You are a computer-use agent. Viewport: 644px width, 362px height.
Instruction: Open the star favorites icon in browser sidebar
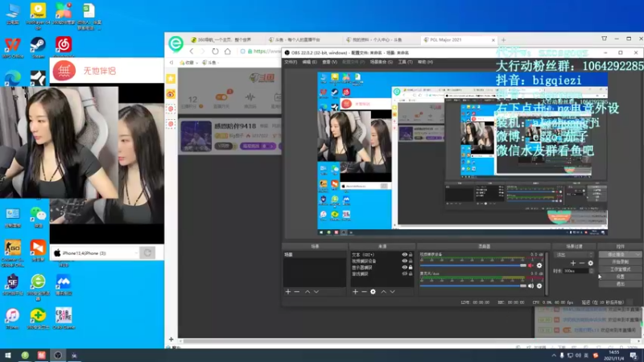171,78
